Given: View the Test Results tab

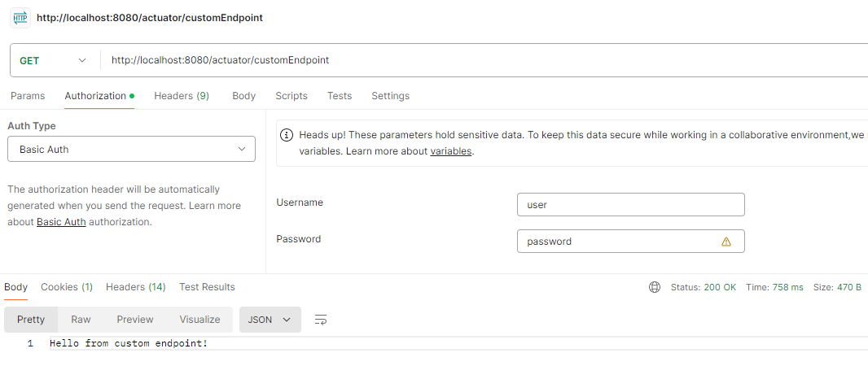Looking at the screenshot, I should (207, 287).
